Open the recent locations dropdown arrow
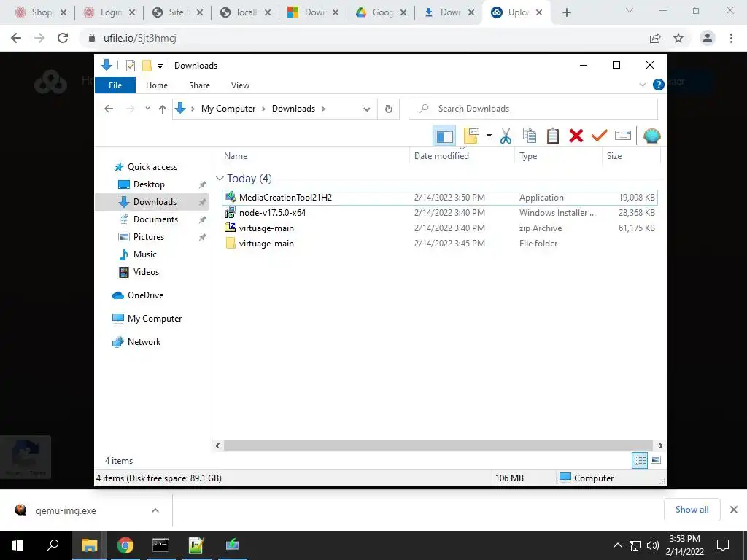 point(147,109)
